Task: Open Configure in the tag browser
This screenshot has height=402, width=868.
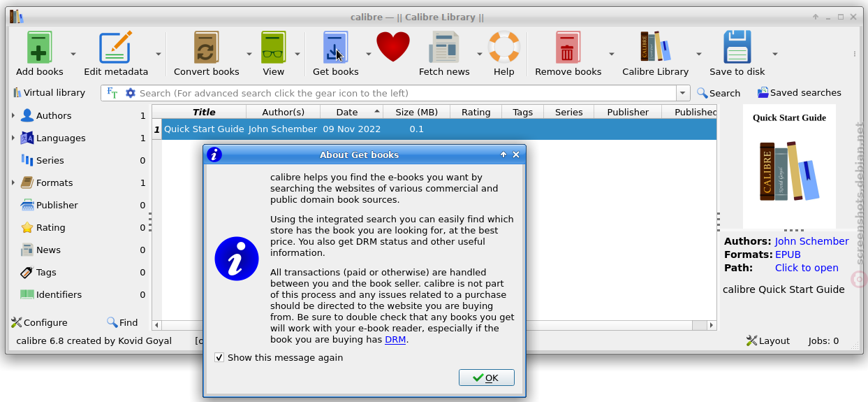Action: click(x=39, y=322)
